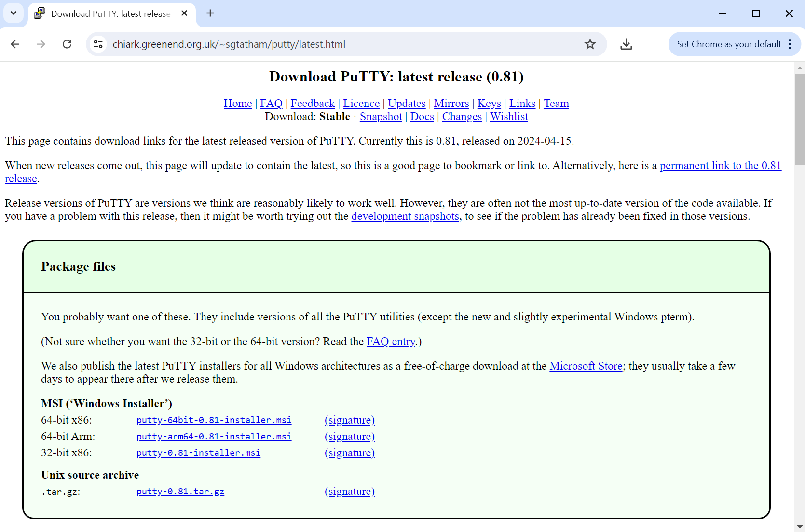The image size is (805, 532).
Task: Open the putty-0.81.tar.gz link
Action: 180,492
